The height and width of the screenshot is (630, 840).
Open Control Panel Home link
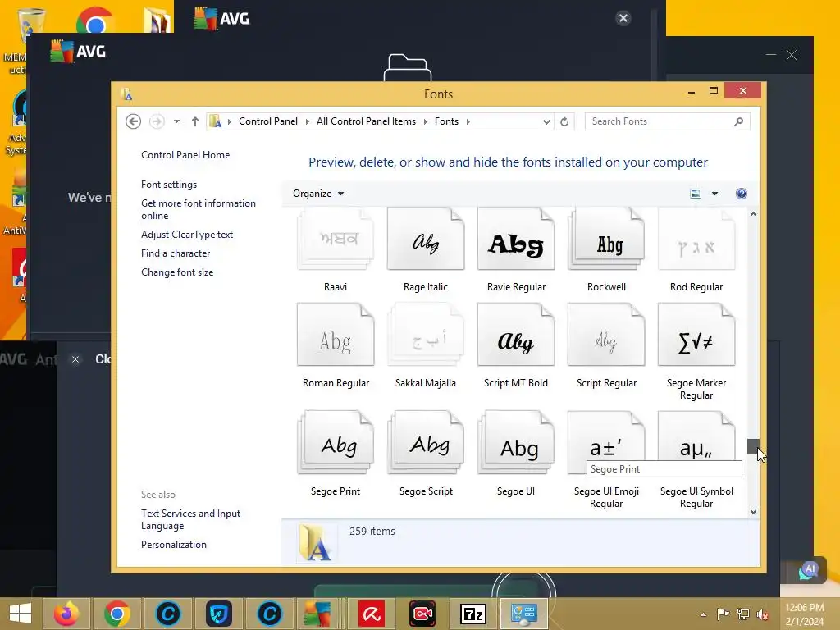pyautogui.click(x=185, y=155)
